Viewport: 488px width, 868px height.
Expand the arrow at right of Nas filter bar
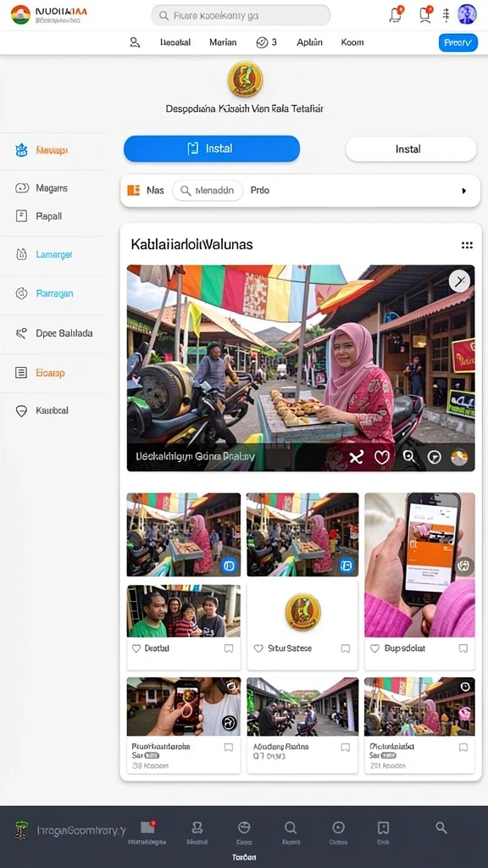pyautogui.click(x=464, y=191)
